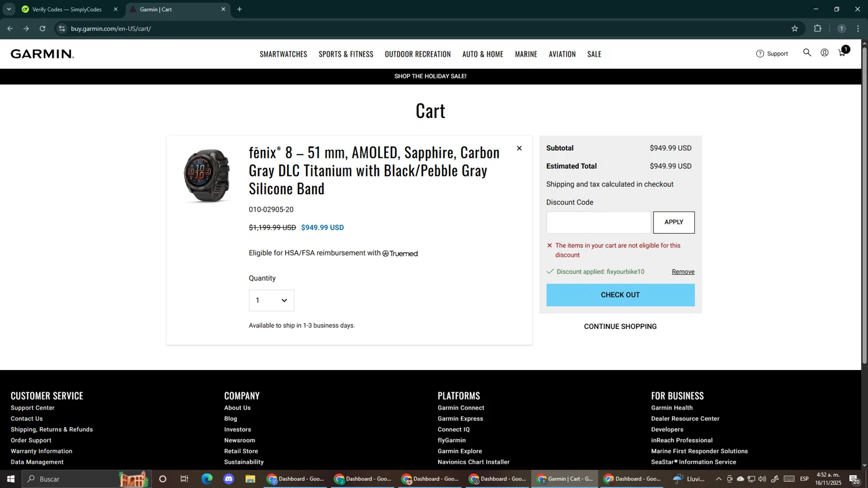Switch to Garmin Cart taskbar window
Viewport: 868px width, 488px height.
tap(565, 479)
